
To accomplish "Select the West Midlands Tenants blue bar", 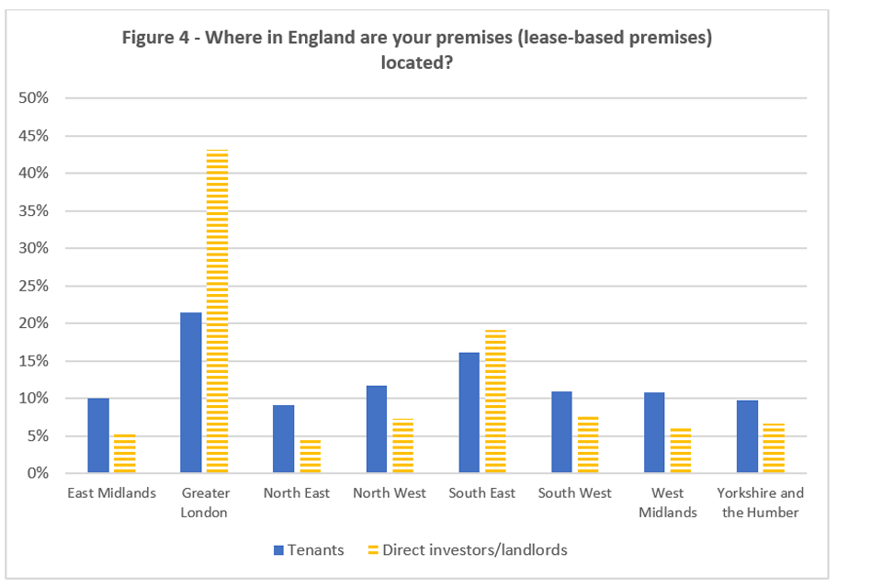I will pyautogui.click(x=654, y=433).
